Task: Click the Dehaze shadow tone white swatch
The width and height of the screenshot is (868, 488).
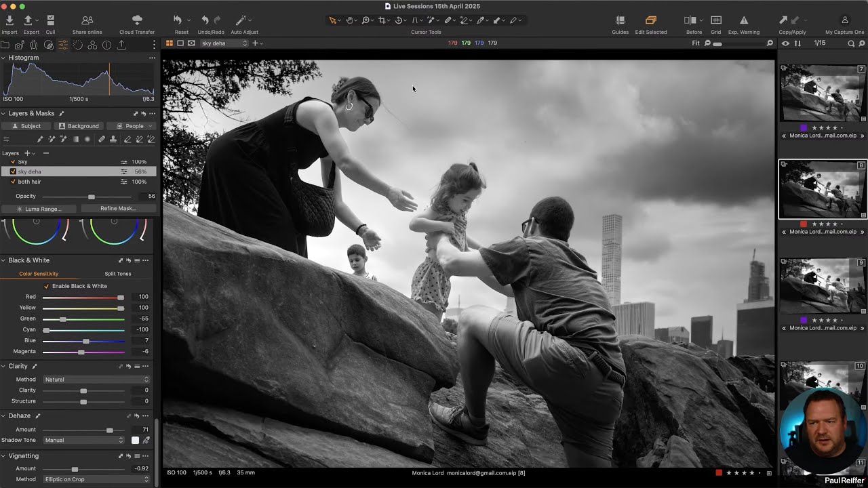Action: tap(135, 441)
